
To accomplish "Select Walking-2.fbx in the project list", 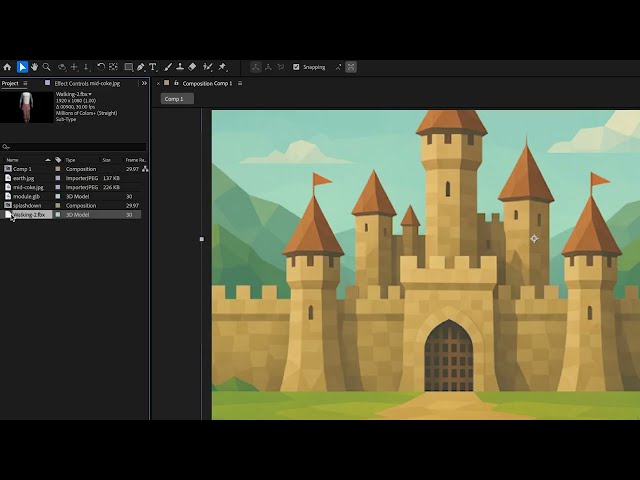I will 29,214.
